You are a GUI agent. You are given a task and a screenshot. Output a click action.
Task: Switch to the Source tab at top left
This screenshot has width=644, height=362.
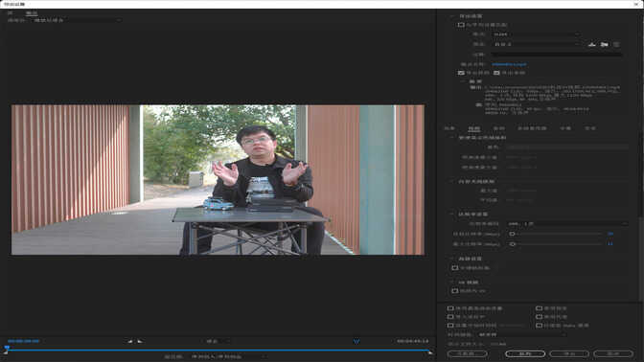pyautogui.click(x=11, y=13)
